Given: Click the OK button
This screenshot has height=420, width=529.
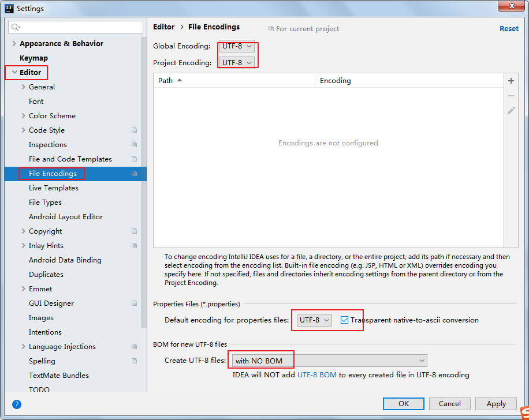Looking at the screenshot, I should [x=403, y=404].
